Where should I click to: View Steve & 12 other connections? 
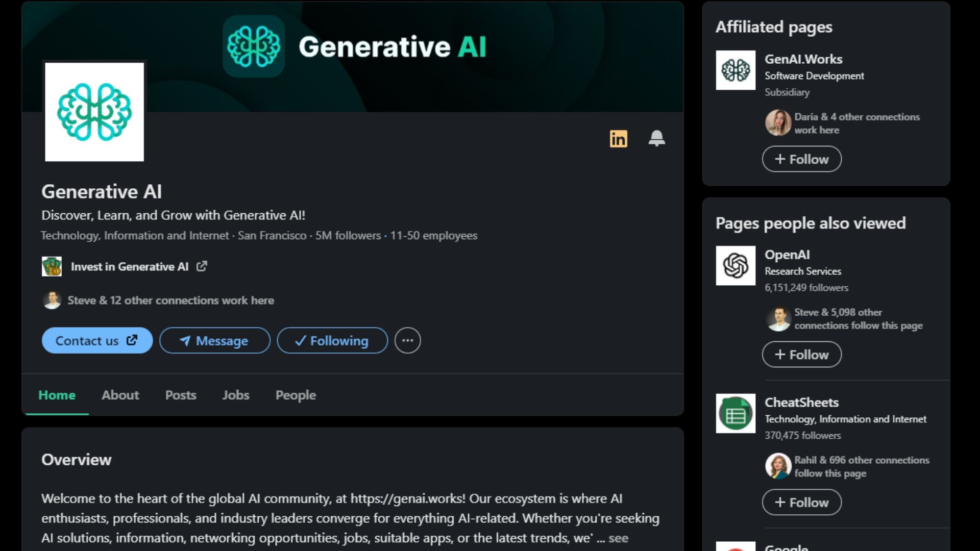170,300
